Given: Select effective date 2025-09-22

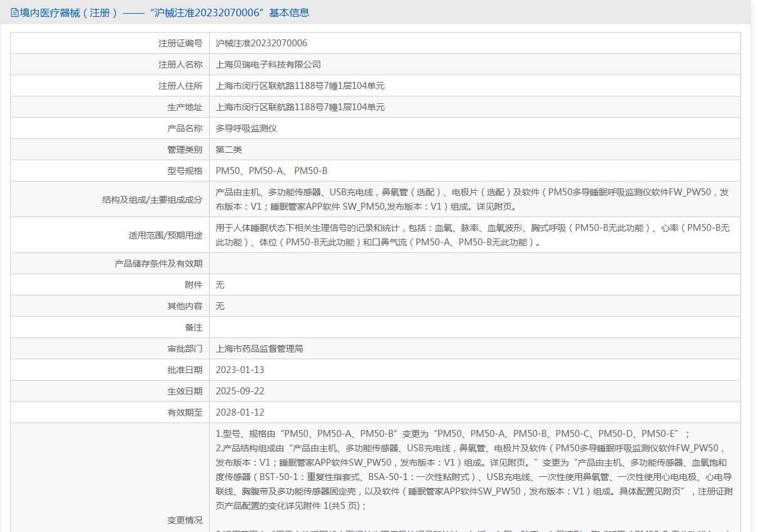Looking at the screenshot, I should [240, 391].
